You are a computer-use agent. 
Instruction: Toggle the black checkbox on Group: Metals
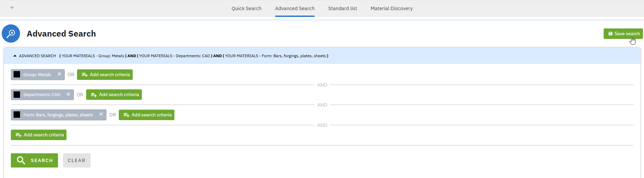click(17, 74)
